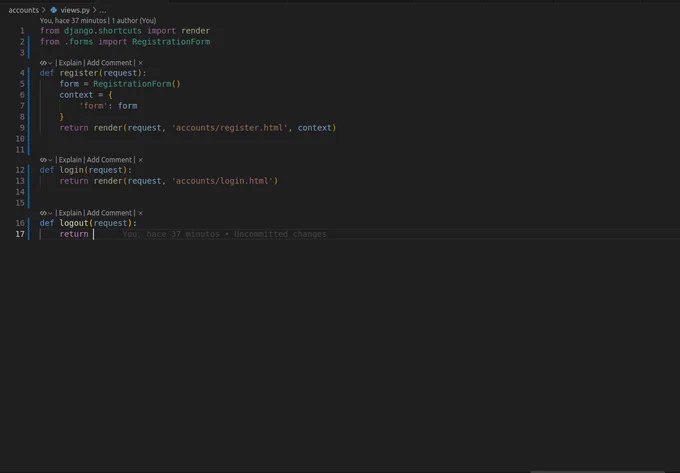
Task: Open the breadcrumb ellipsis symbol picker
Action: [x=103, y=10]
